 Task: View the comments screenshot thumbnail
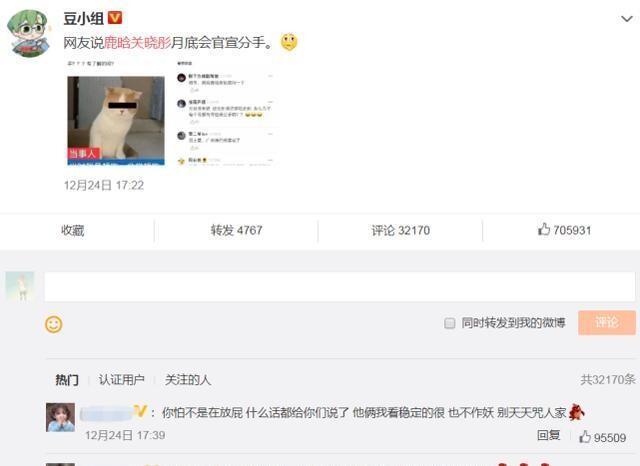[225, 113]
